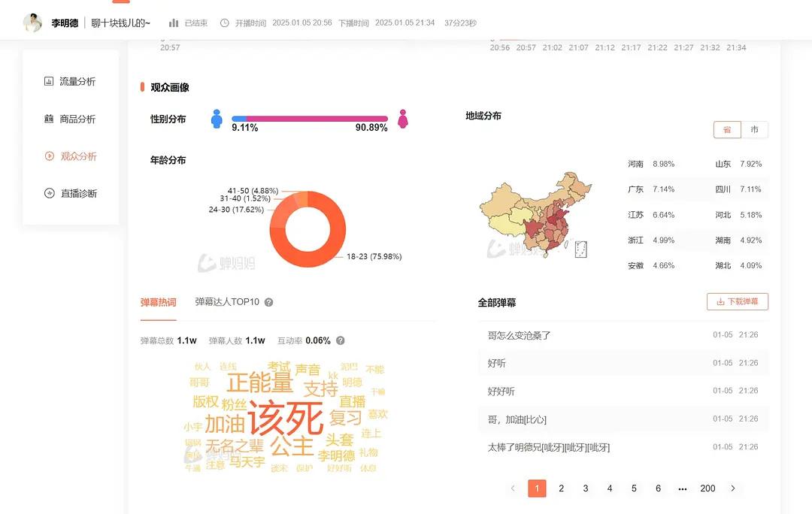812x514 pixels.
Task: Click the blue male portion of gender bar
Action: [239, 119]
